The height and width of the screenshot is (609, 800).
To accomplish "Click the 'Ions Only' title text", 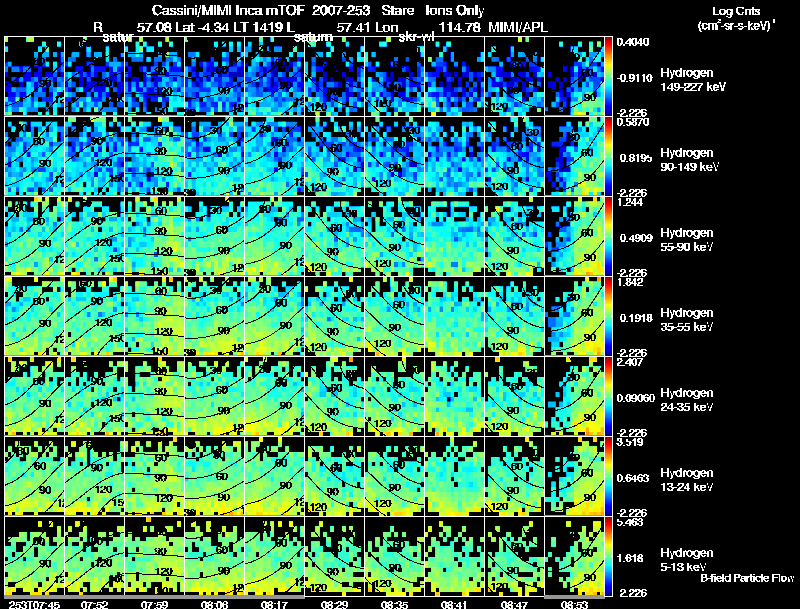I will click(455, 11).
